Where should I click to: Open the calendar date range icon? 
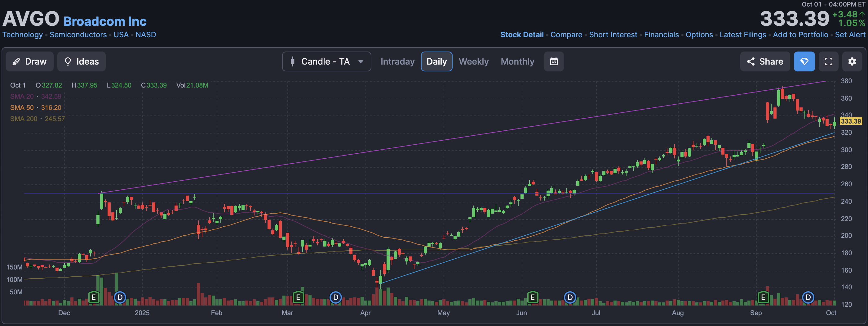pos(554,61)
